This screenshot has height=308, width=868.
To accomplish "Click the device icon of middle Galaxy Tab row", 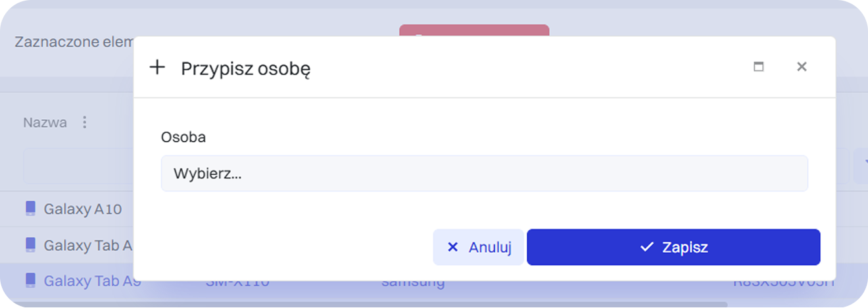I will pos(30,245).
